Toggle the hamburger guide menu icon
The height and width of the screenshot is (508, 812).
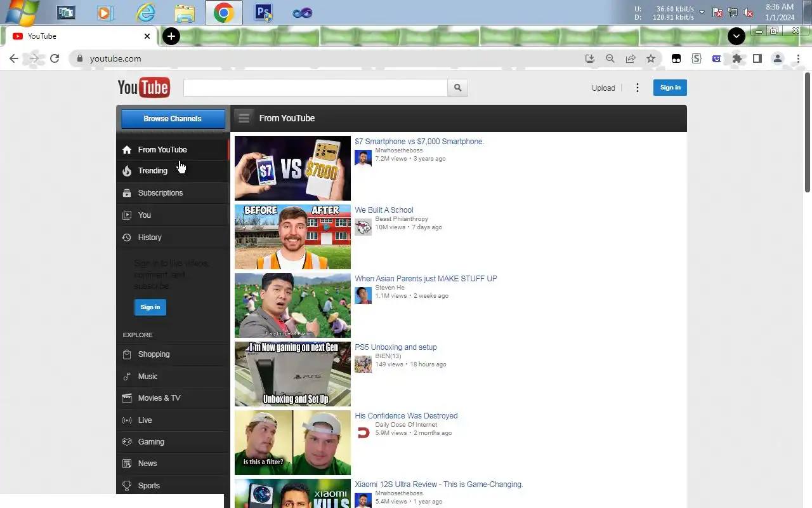pyautogui.click(x=244, y=118)
